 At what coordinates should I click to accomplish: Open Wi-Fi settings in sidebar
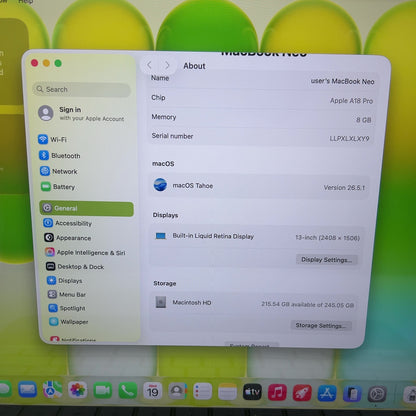click(52, 139)
